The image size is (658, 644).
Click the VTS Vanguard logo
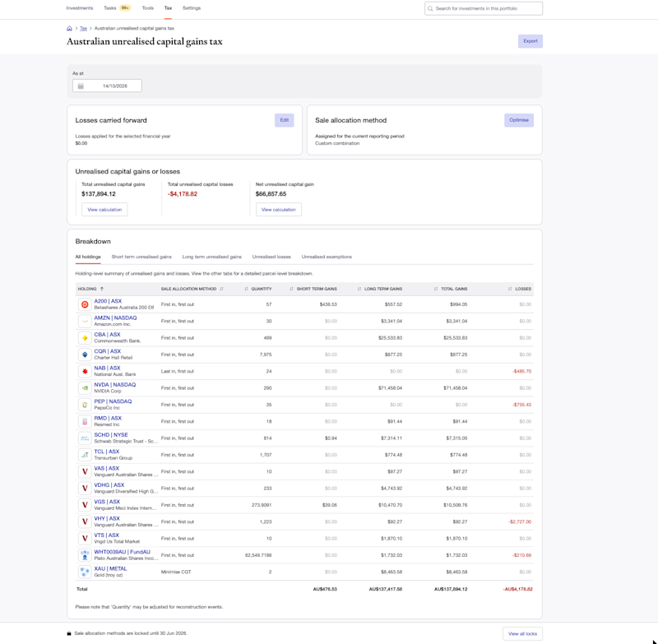(x=85, y=538)
